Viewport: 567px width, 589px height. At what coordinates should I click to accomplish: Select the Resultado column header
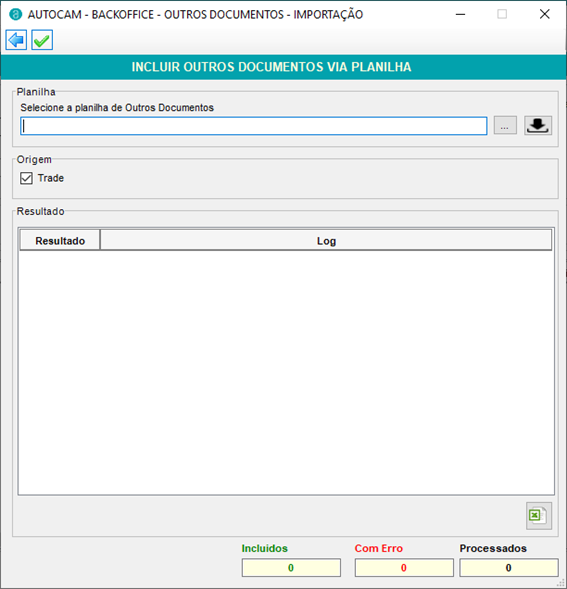pos(60,240)
